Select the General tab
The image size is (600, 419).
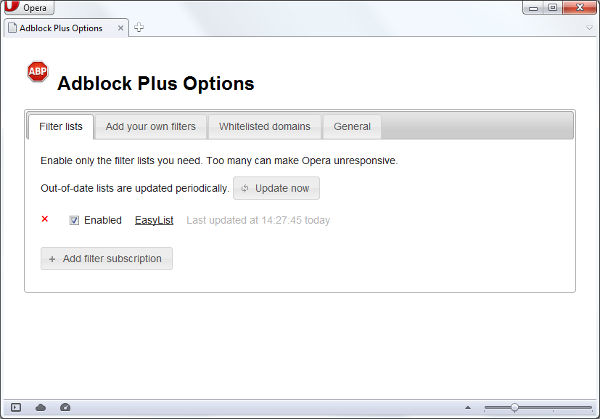(352, 126)
